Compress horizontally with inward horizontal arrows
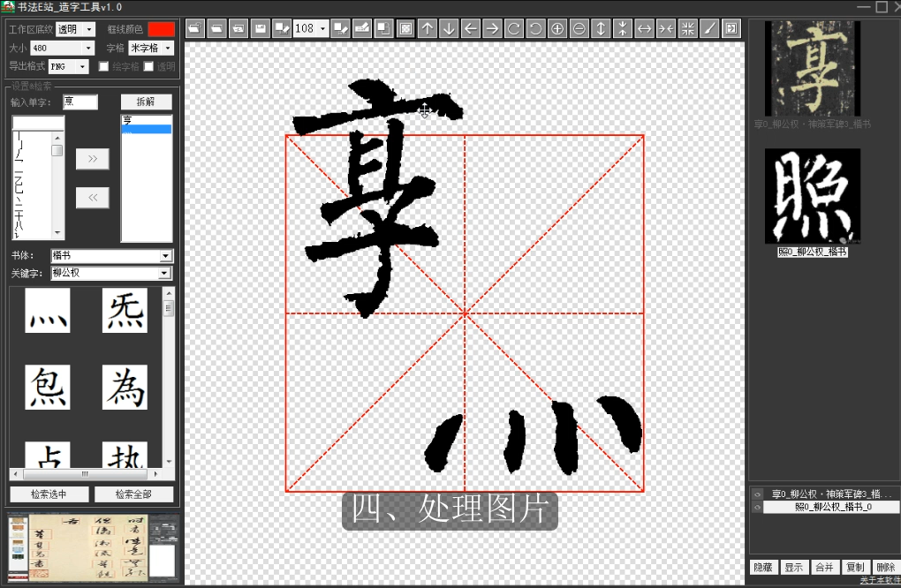Screen dimensions: 901x588 coord(666,29)
